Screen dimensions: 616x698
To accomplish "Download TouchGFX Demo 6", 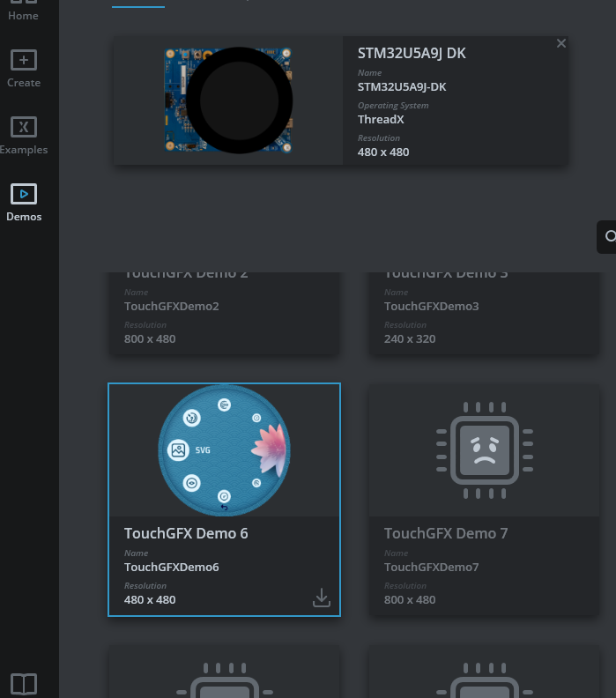I will pyautogui.click(x=322, y=598).
